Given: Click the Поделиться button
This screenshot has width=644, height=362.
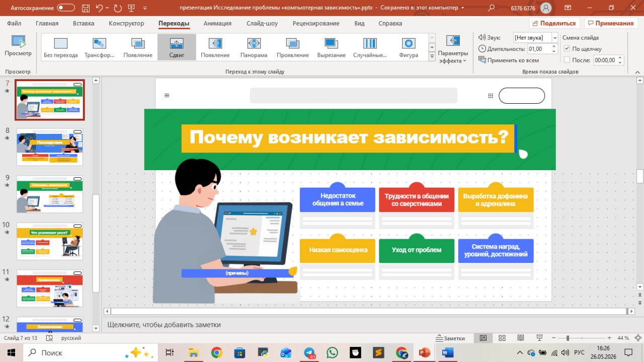Looking at the screenshot, I should (x=554, y=23).
